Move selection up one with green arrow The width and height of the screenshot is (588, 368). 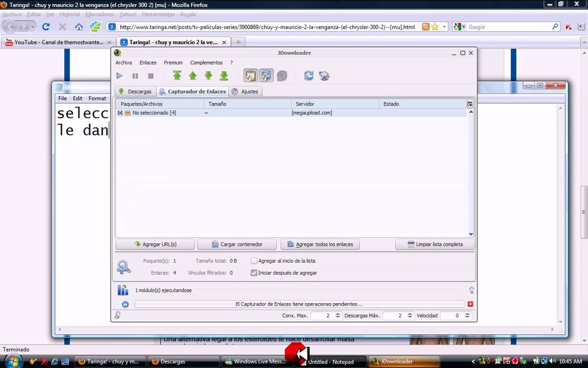coord(193,76)
